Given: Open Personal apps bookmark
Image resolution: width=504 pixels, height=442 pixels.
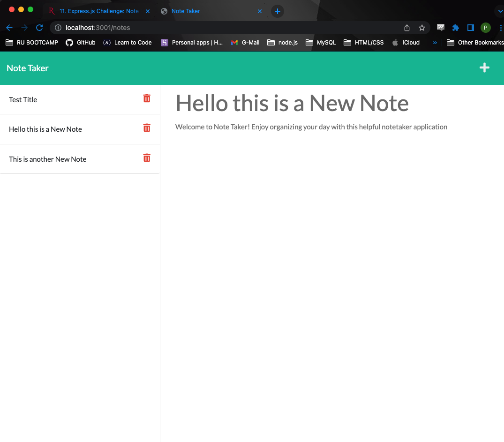Looking at the screenshot, I should [x=192, y=43].
